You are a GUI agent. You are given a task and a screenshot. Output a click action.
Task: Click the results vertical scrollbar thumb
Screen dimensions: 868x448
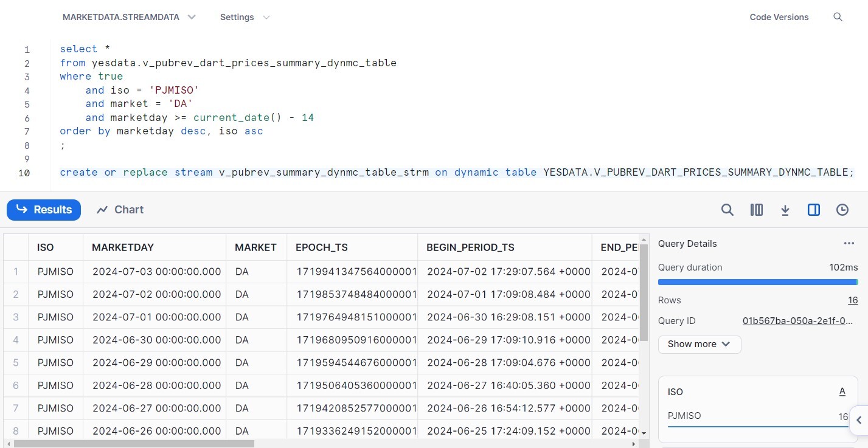click(644, 292)
